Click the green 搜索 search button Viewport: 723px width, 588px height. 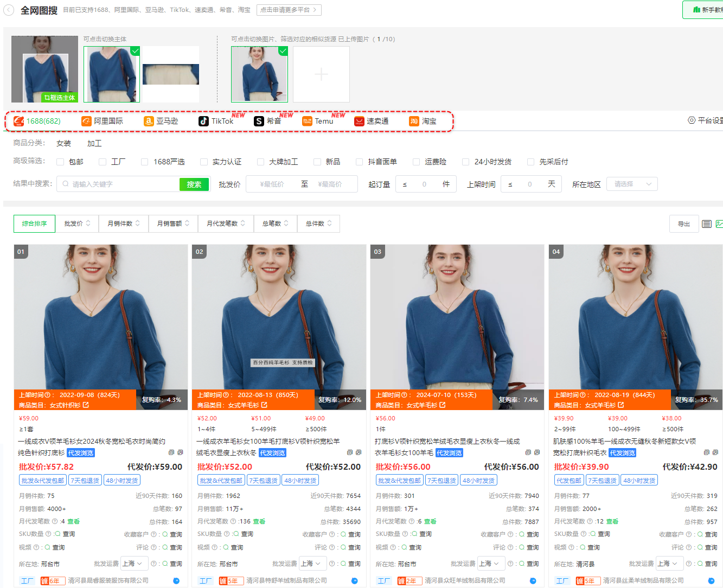click(x=194, y=183)
